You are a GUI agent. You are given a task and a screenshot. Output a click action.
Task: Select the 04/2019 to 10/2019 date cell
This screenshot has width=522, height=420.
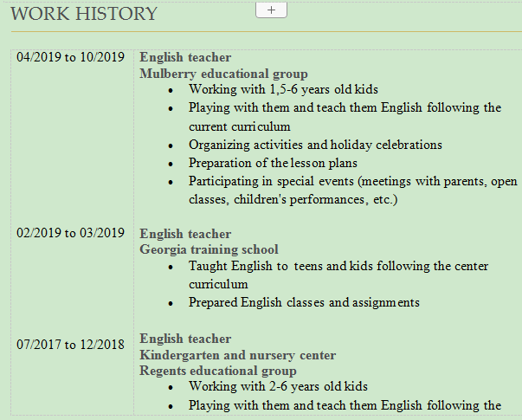pyautogui.click(x=70, y=57)
